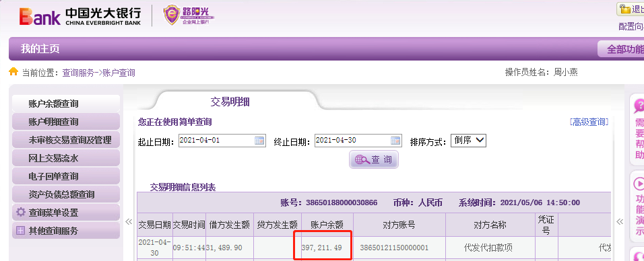Click the transaction date 2021-04-30 cell
This screenshot has height=261, width=644.
154,248
